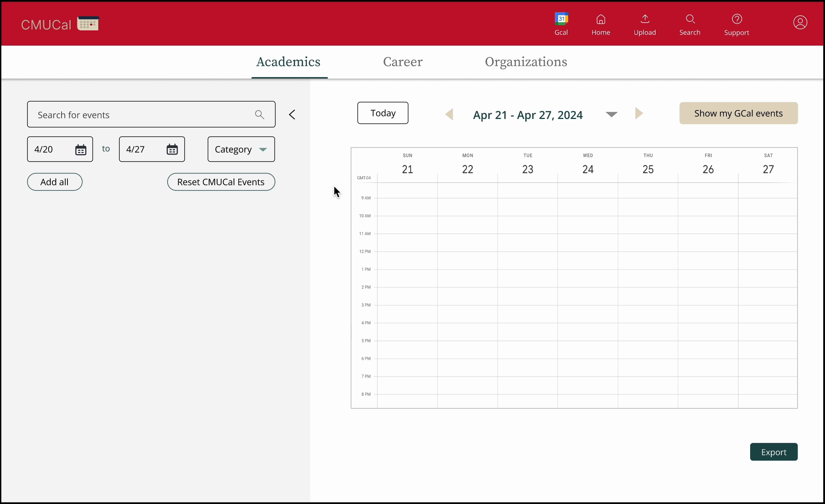Click the CMUCal title text

46,25
